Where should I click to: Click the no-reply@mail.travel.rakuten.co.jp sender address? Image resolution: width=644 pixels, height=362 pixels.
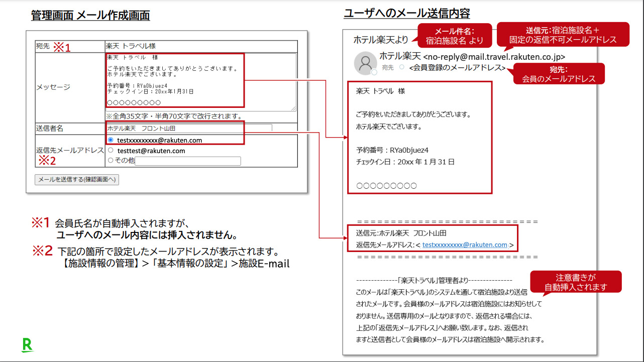(x=495, y=57)
